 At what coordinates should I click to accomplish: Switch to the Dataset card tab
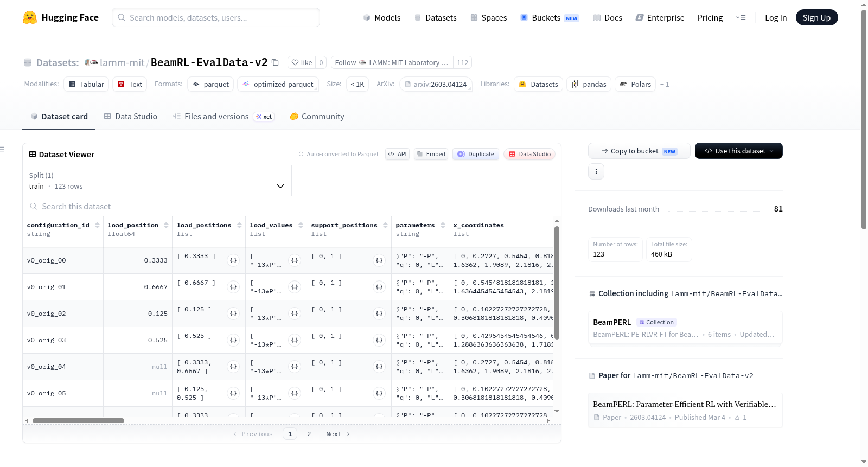click(x=59, y=116)
